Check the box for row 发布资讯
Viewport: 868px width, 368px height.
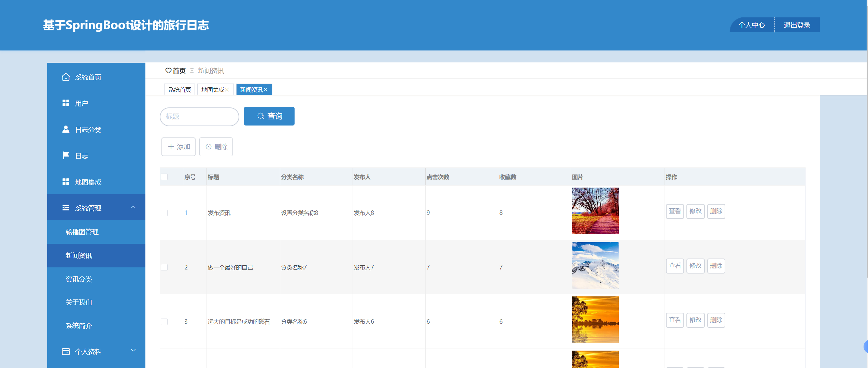coord(165,213)
